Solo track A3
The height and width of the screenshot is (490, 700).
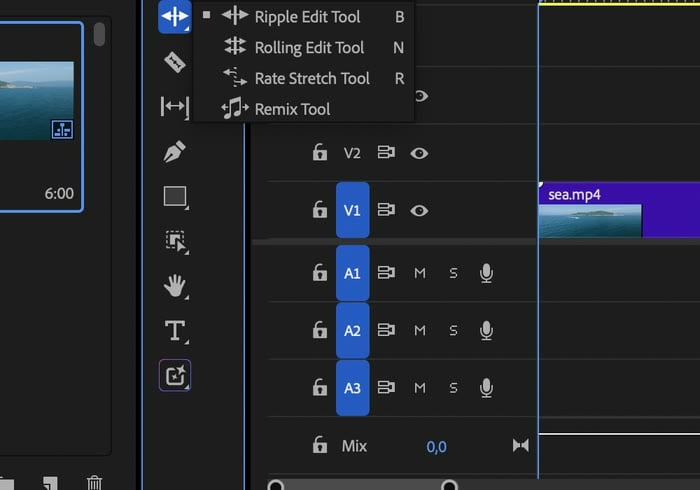453,388
